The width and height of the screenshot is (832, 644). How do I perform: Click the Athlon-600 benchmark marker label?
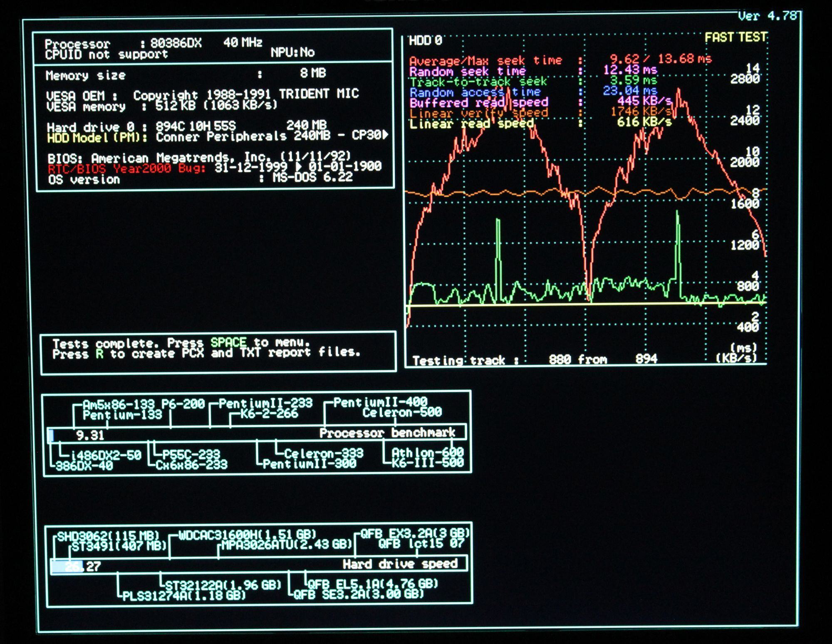(428, 452)
